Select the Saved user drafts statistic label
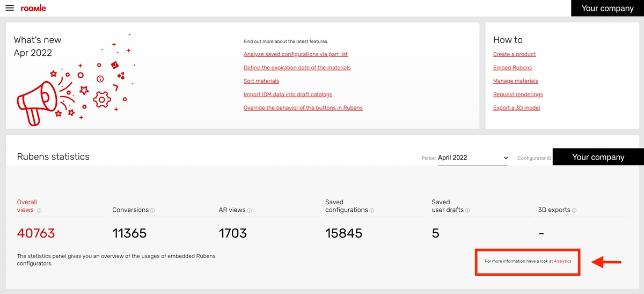The image size is (644, 294). tap(448, 206)
